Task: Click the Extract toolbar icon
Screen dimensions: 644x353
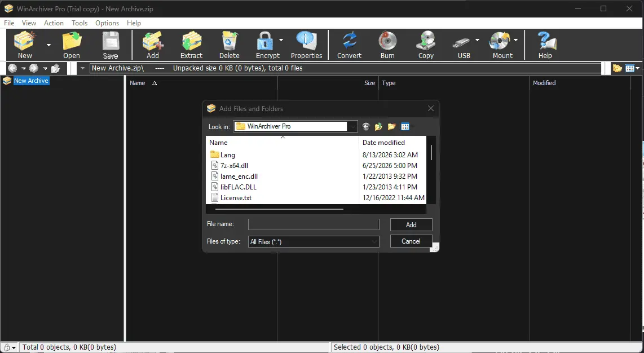Action: pyautogui.click(x=191, y=45)
